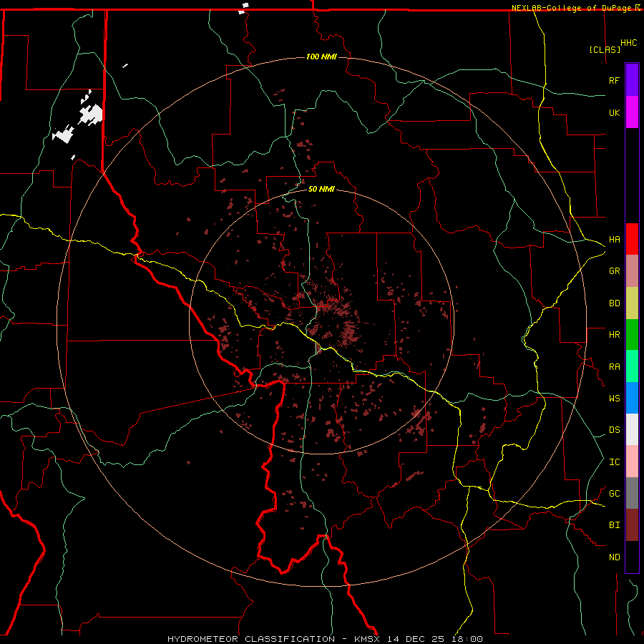Select the IC light pink legend swatch
644x644 pixels.
pyautogui.click(x=632, y=462)
